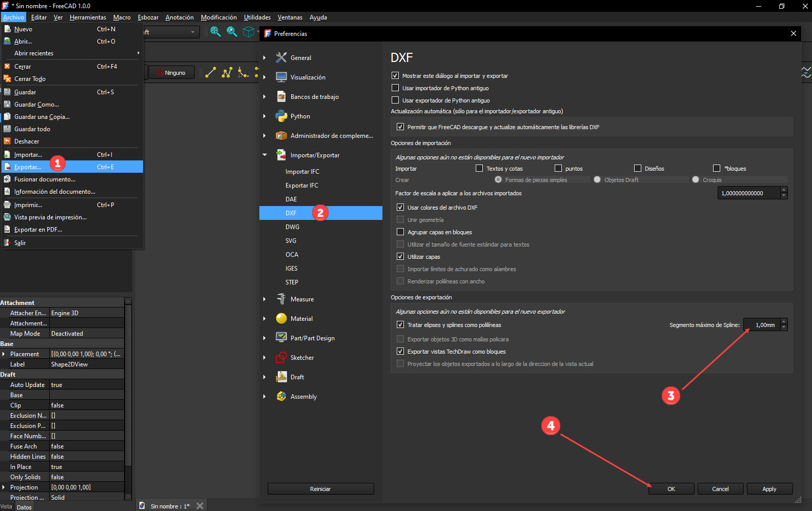This screenshot has height=511, width=812.
Task: Open the workbench selector dropdown
Action: (x=171, y=32)
